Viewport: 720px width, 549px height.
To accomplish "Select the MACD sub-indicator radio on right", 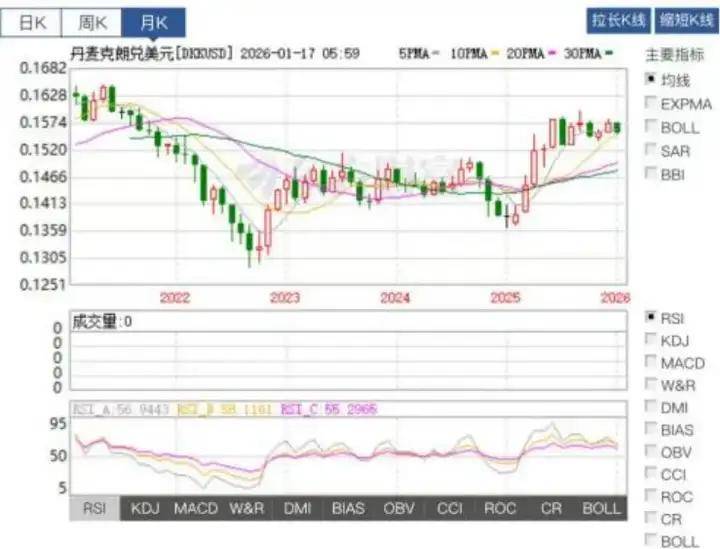I will [x=650, y=361].
